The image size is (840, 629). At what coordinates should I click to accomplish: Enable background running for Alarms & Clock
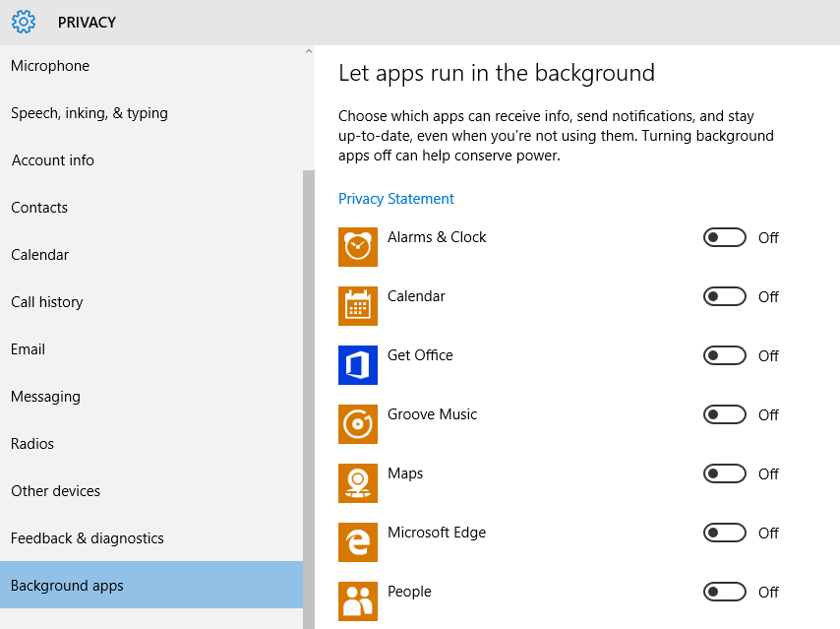pyautogui.click(x=724, y=237)
